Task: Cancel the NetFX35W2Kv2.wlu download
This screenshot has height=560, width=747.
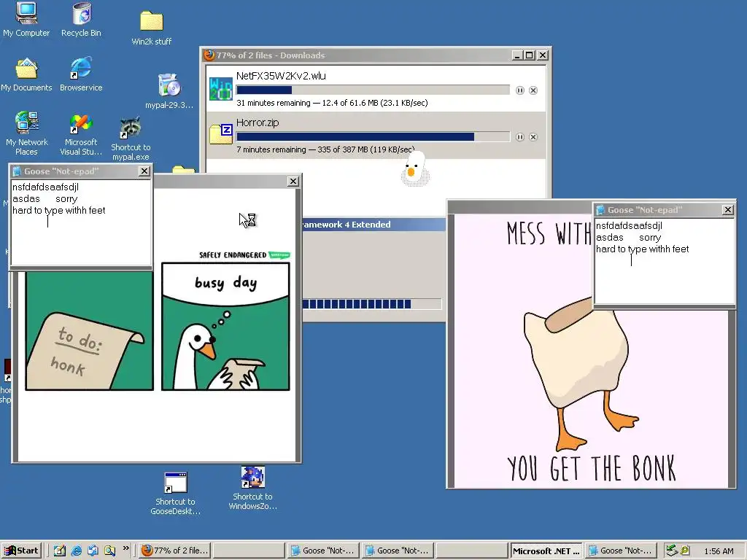Action: tap(533, 90)
